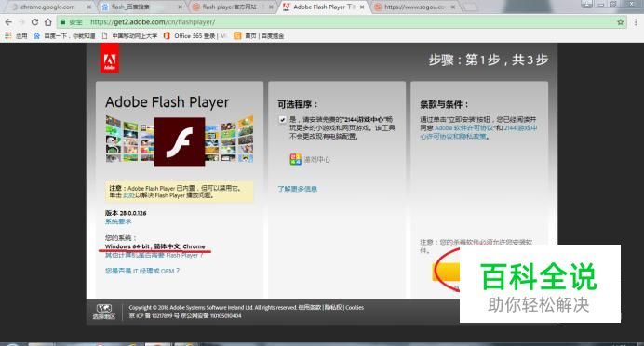The image size is (644, 346).
Task: Close the chrome.google.com tab
Action: tap(89, 7)
